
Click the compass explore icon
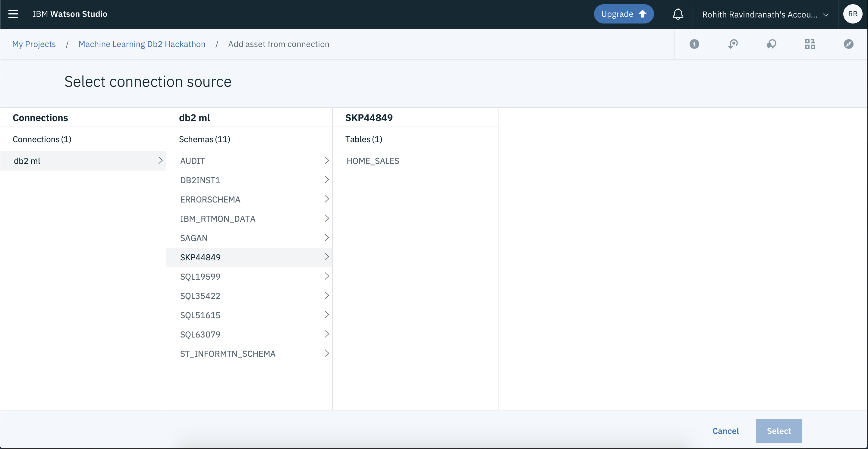848,44
